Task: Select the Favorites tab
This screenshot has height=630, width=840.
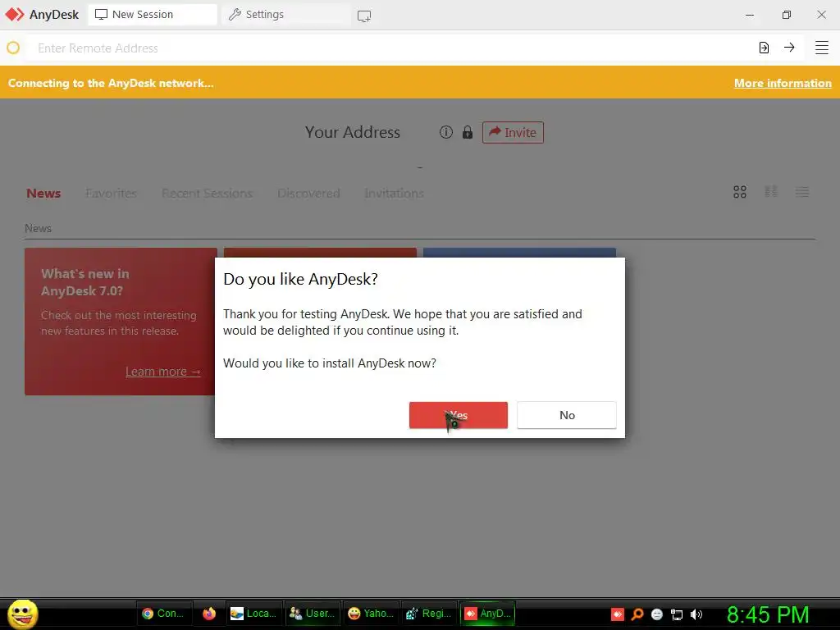Action: [111, 194]
